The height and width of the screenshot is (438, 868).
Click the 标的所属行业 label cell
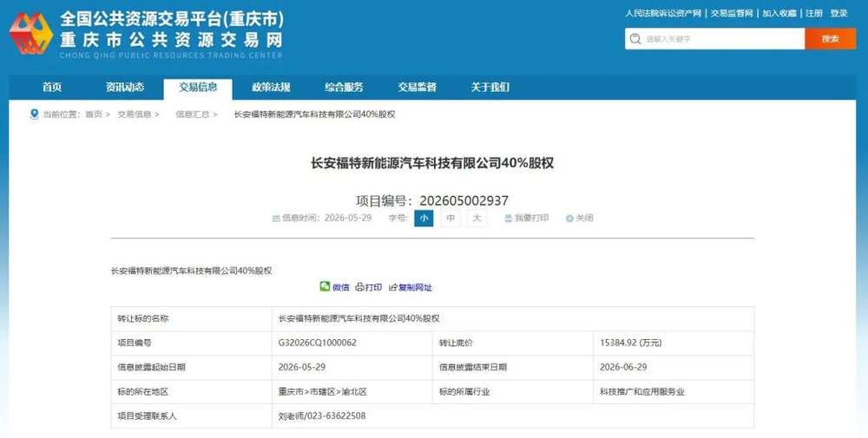click(513, 392)
